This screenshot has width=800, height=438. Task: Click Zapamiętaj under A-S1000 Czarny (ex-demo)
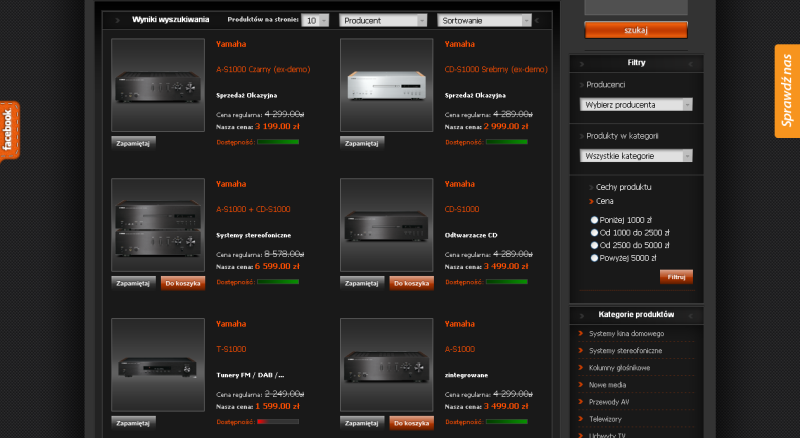(x=133, y=143)
